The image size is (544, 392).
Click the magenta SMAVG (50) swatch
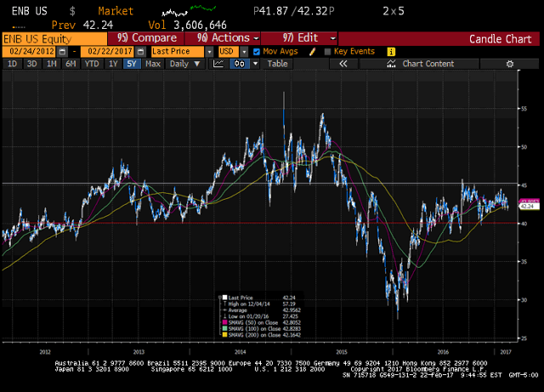(x=224, y=322)
